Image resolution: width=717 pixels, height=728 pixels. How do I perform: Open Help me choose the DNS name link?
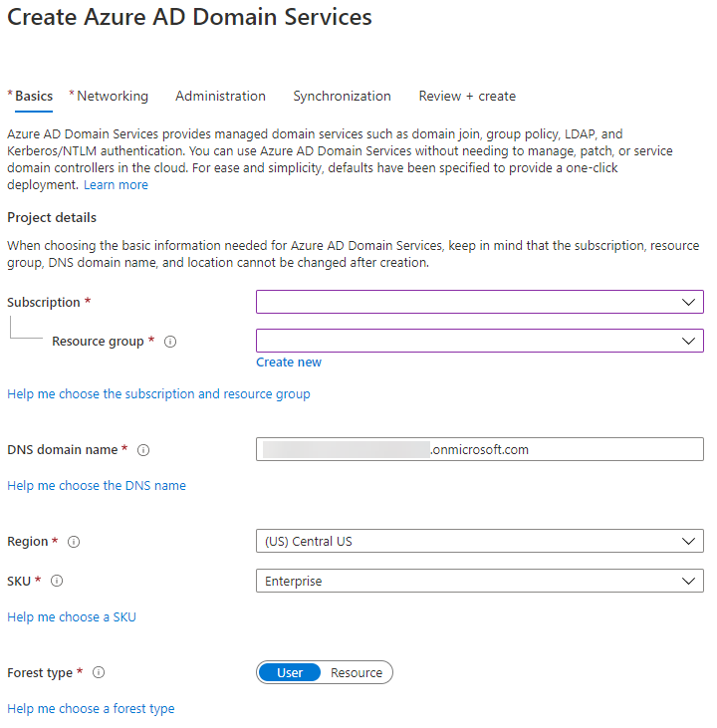coord(97,486)
